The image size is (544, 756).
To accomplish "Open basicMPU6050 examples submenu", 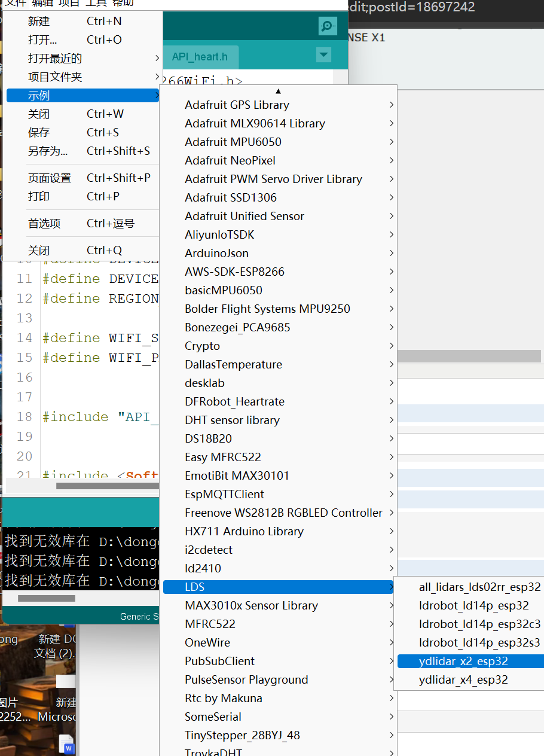I will [278, 291].
